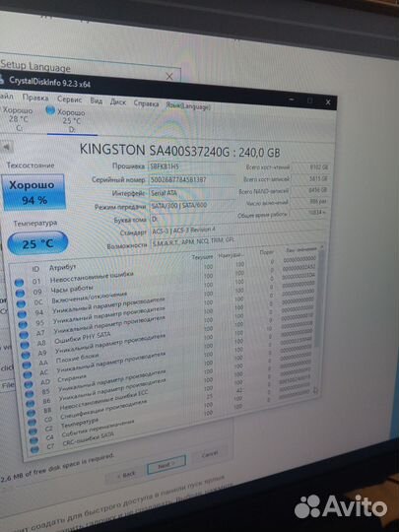Click the Режим передачи SATA/300 | SATA/600 field
The width and height of the screenshot is (399, 532).
click(x=193, y=206)
